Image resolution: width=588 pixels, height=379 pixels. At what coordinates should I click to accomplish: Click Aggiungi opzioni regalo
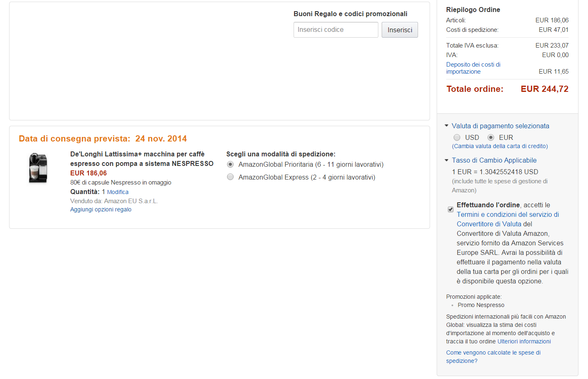tap(101, 209)
